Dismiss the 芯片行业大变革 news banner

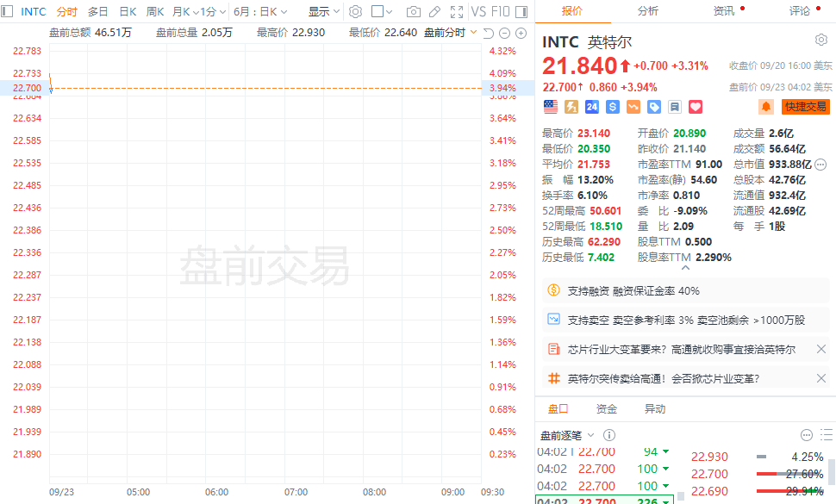pos(820,349)
